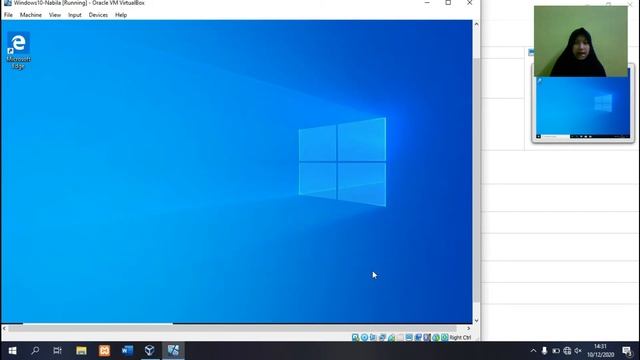
Task: Show hidden system tray icons
Action: pos(533,351)
